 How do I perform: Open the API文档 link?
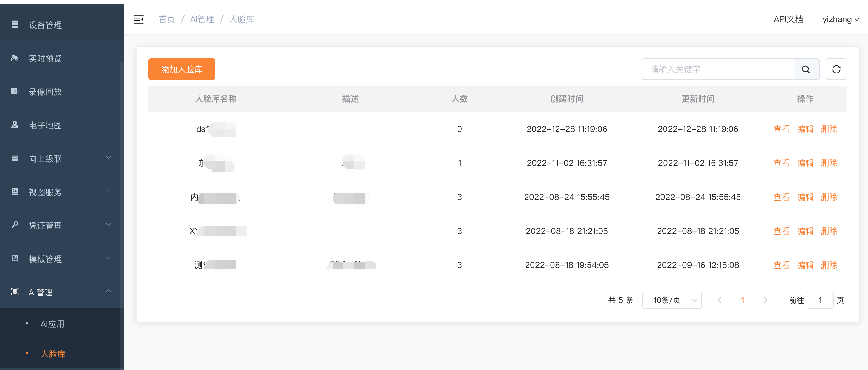(x=788, y=19)
